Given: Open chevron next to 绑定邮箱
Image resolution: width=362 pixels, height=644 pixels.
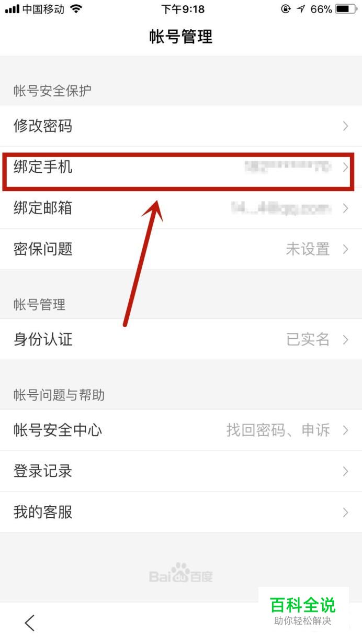Looking at the screenshot, I should (x=345, y=208).
